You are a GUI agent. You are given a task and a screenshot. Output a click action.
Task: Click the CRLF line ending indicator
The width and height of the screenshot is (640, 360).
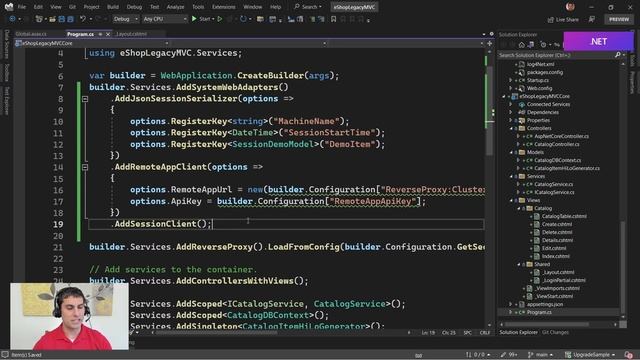click(485, 333)
